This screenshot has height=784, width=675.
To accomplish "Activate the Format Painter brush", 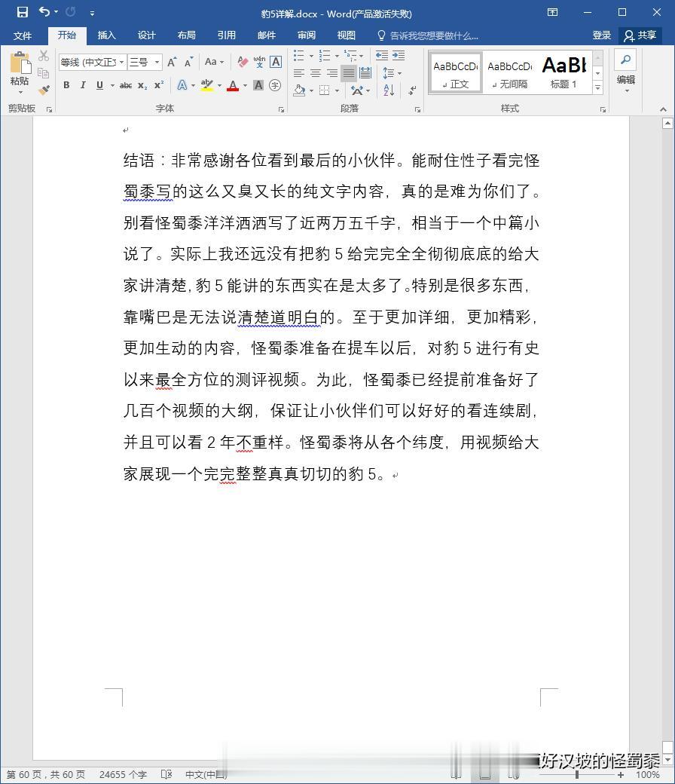I will 44,90.
